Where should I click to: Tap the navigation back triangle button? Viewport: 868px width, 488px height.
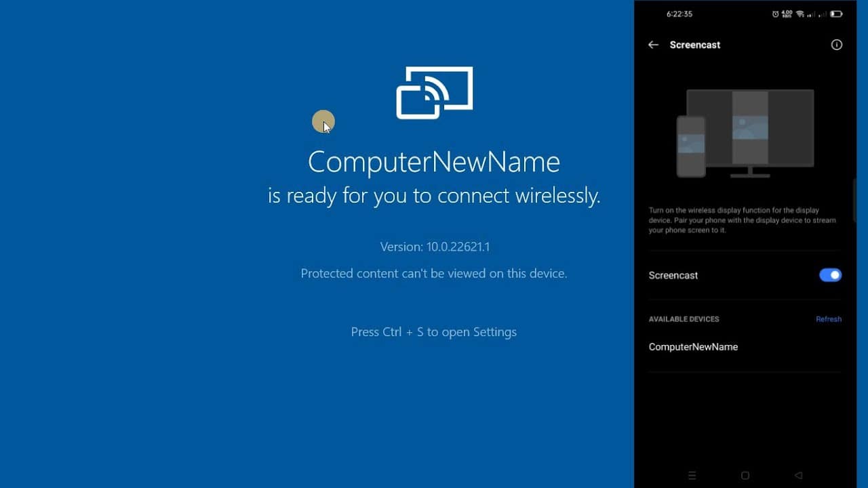(797, 475)
